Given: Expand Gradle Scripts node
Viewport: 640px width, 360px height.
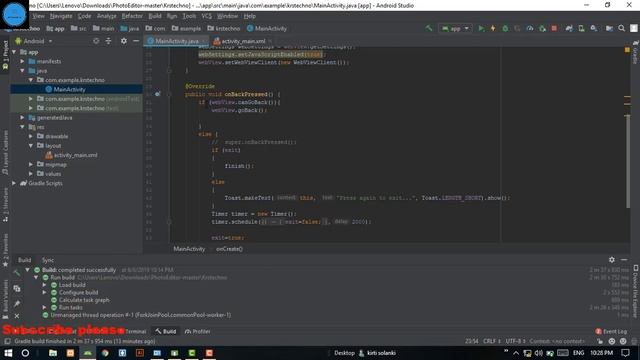Looking at the screenshot, I should [14, 183].
